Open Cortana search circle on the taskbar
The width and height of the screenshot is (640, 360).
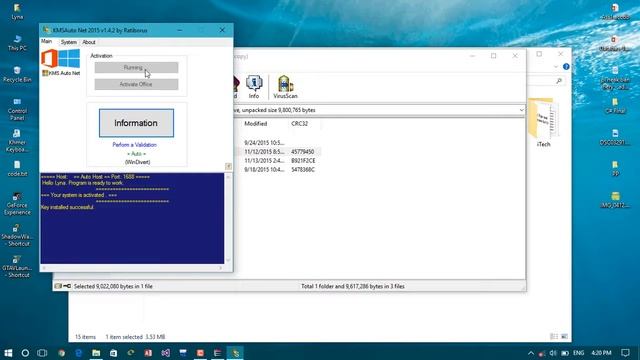pyautogui.click(x=25, y=353)
